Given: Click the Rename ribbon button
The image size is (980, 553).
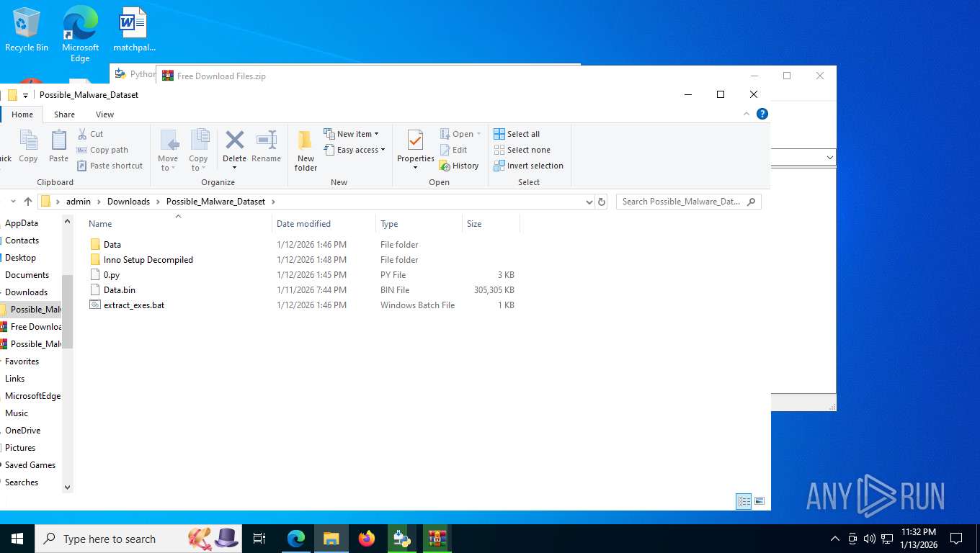Looking at the screenshot, I should click(266, 147).
